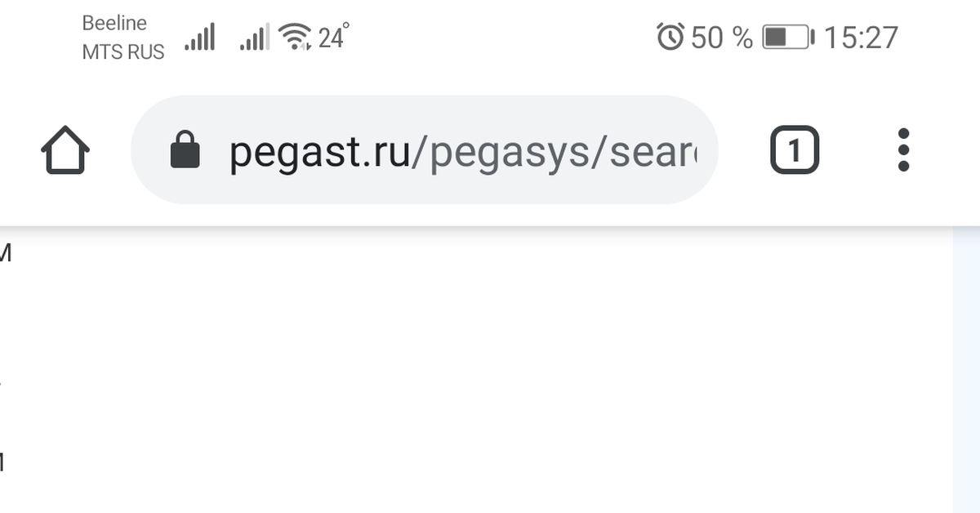Tap the Wi-Fi status icon

click(295, 36)
